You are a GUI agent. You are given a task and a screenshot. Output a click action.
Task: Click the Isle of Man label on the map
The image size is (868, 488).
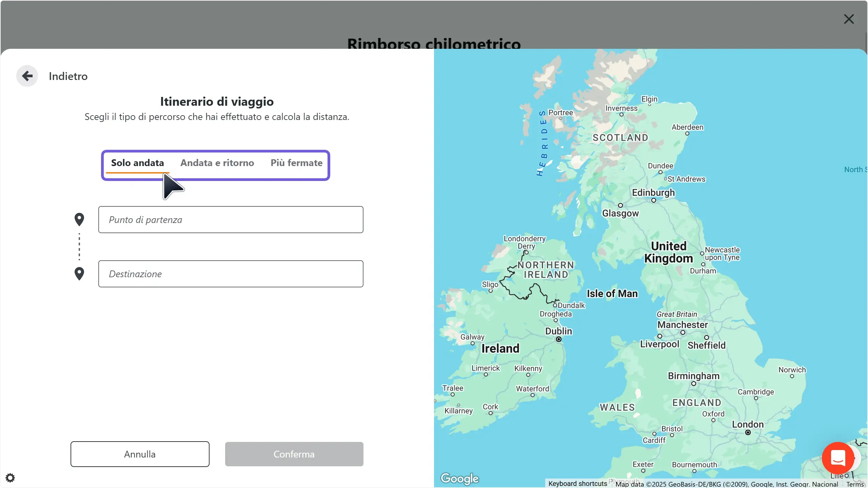tap(612, 293)
